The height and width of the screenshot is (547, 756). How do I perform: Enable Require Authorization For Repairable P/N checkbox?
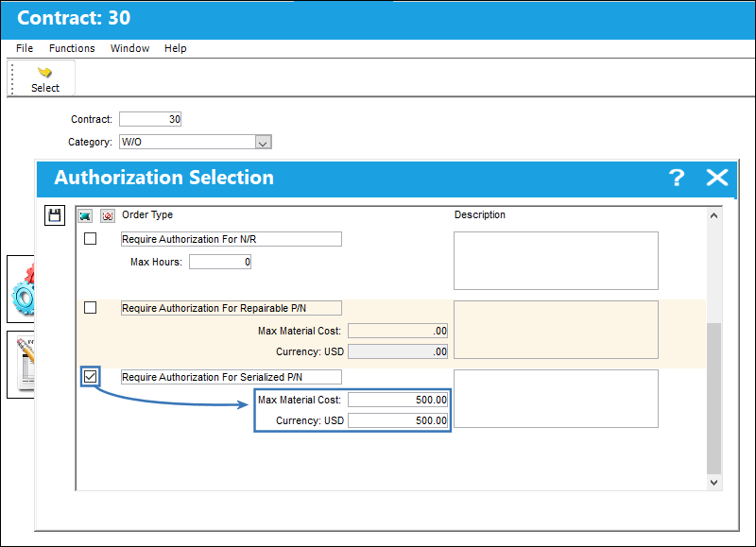tap(90, 307)
